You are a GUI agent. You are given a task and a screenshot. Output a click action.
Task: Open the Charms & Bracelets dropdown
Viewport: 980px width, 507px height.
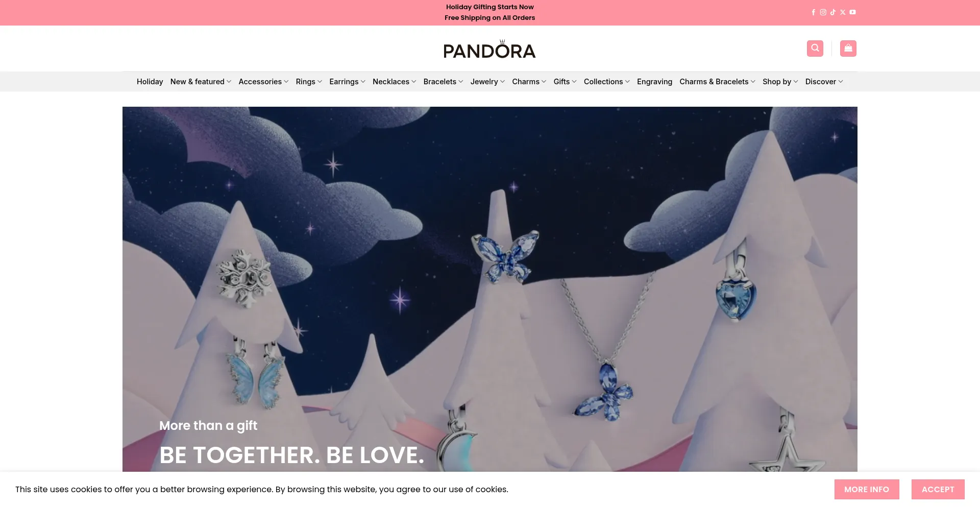click(x=717, y=82)
